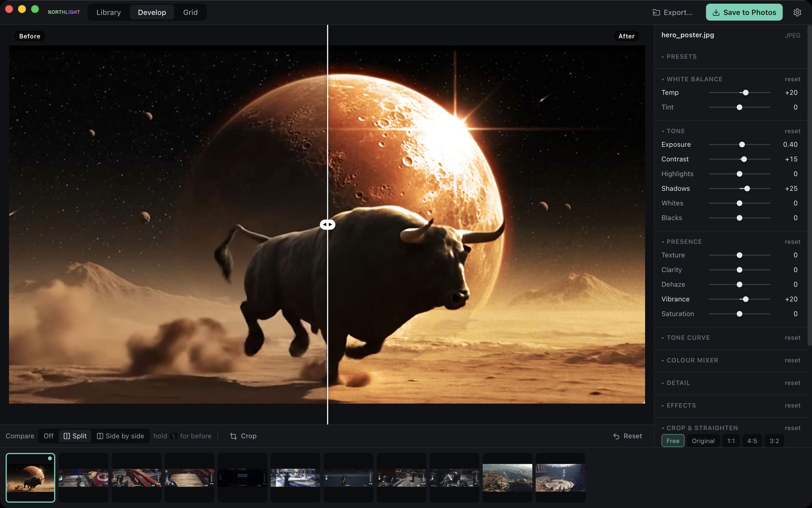Click the right panel vertical scrollbar
Screen dimensions: 812x508
810,185
